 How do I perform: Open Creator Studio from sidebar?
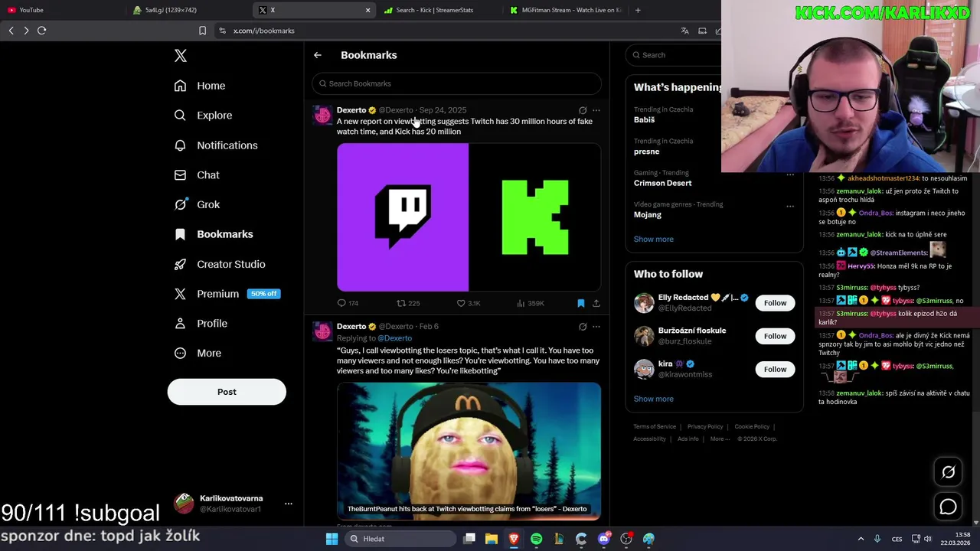click(220, 264)
